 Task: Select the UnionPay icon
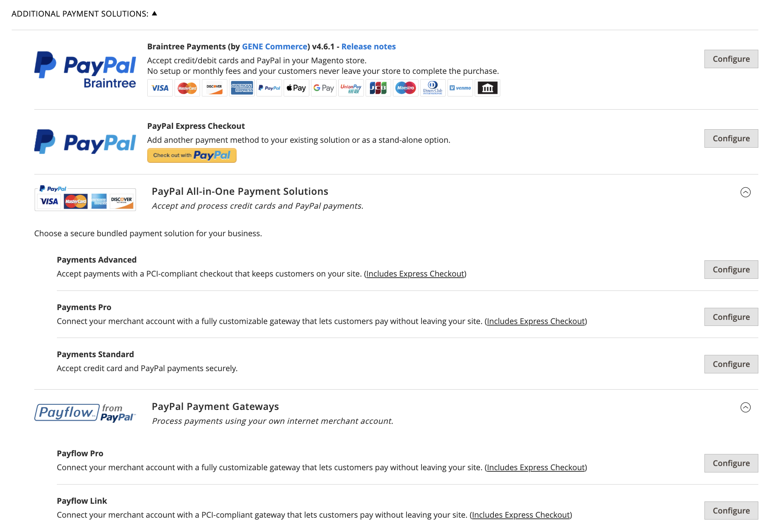[x=351, y=88]
